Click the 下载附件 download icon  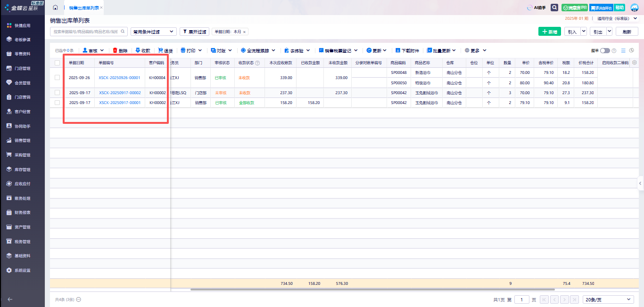[x=397, y=50]
